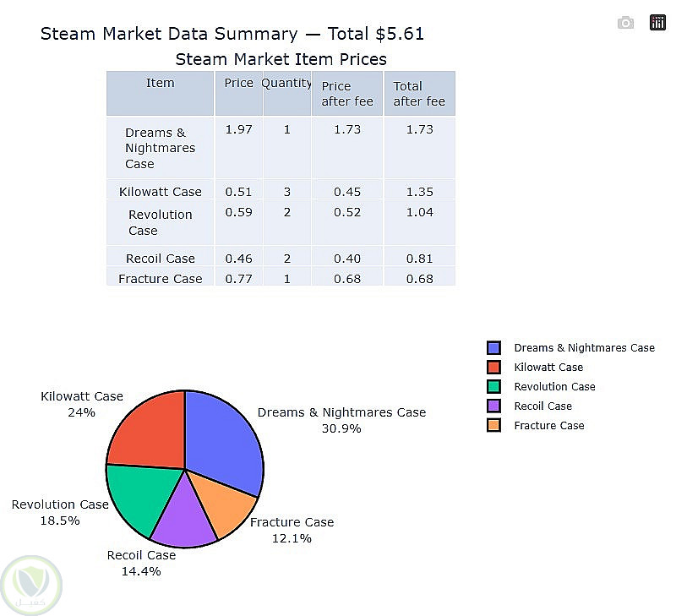Toggle Recoil Case legend entry
676x616 pixels.
point(530,406)
